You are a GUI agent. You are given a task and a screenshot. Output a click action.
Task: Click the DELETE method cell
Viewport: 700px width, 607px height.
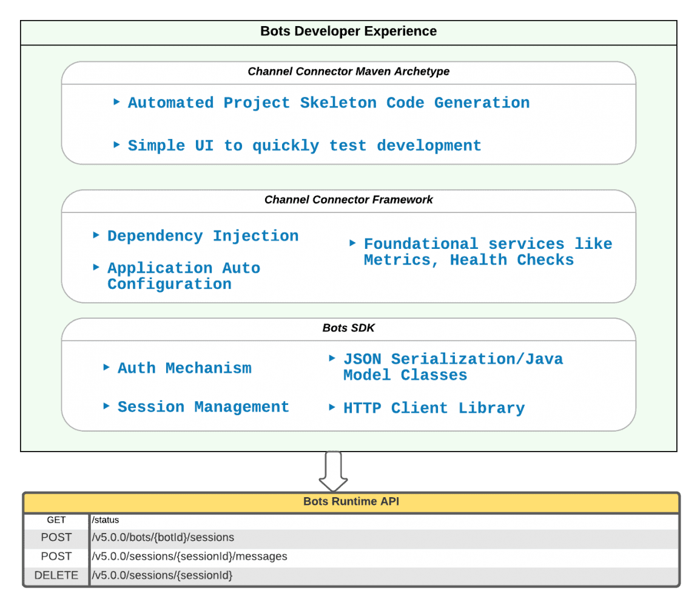click(56, 575)
